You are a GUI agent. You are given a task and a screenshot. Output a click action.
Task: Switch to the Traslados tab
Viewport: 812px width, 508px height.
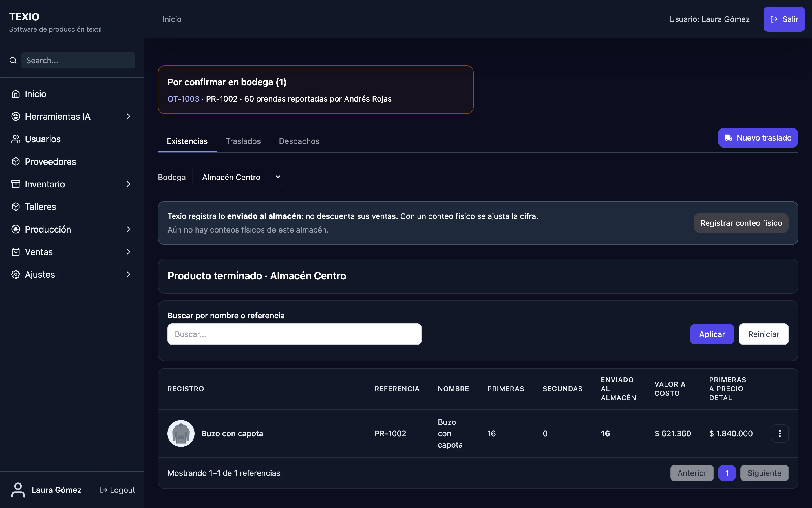(x=243, y=141)
